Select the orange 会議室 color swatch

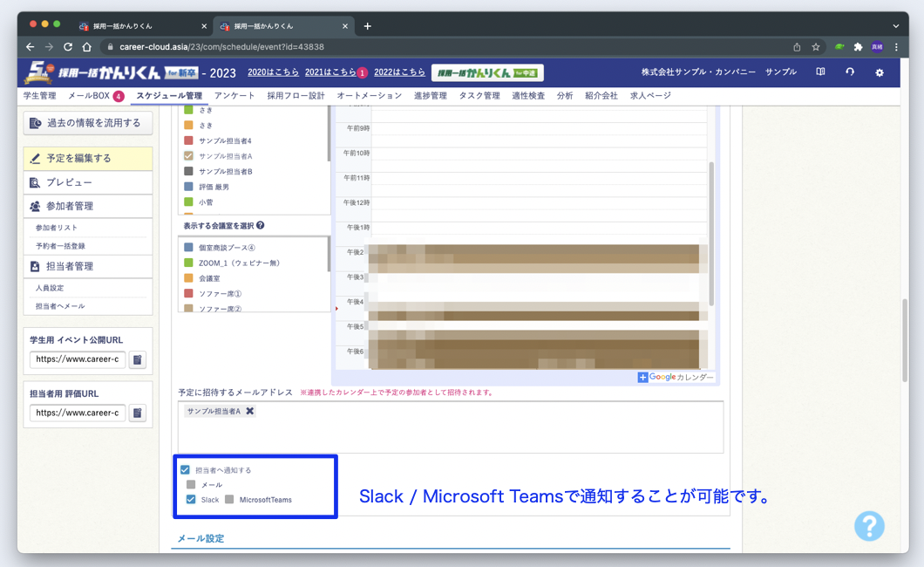pyautogui.click(x=189, y=278)
